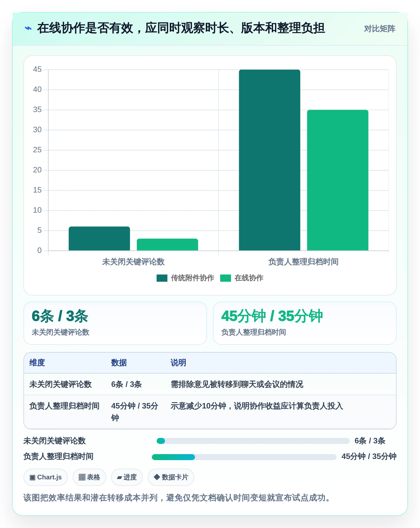The width and height of the screenshot is (420, 528).
Task: Click the footer note about 试点成功
Action: click(177, 498)
